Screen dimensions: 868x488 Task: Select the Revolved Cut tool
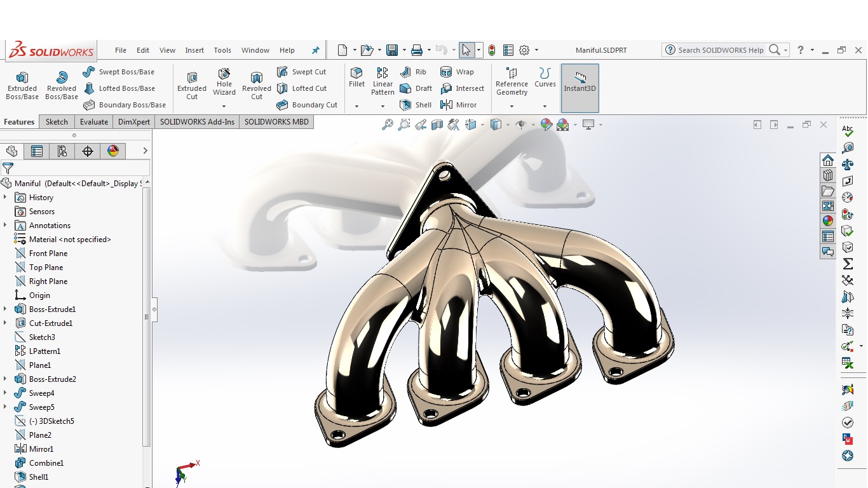pos(257,86)
